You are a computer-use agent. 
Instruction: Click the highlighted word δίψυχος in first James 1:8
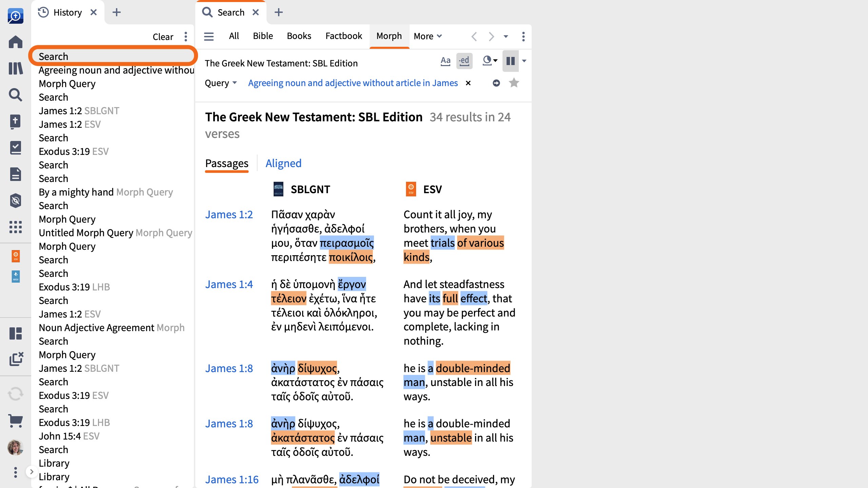click(x=317, y=368)
